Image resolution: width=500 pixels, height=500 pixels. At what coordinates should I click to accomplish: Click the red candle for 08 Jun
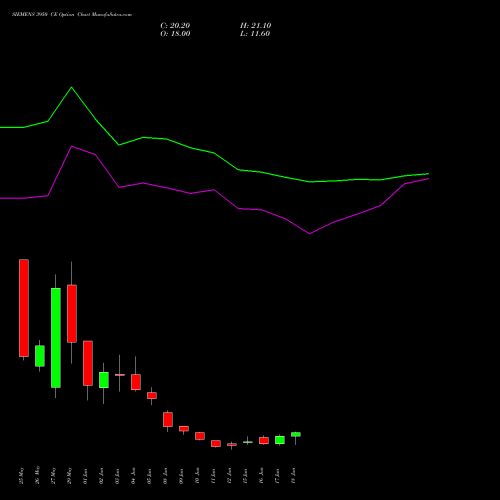tap(168, 420)
